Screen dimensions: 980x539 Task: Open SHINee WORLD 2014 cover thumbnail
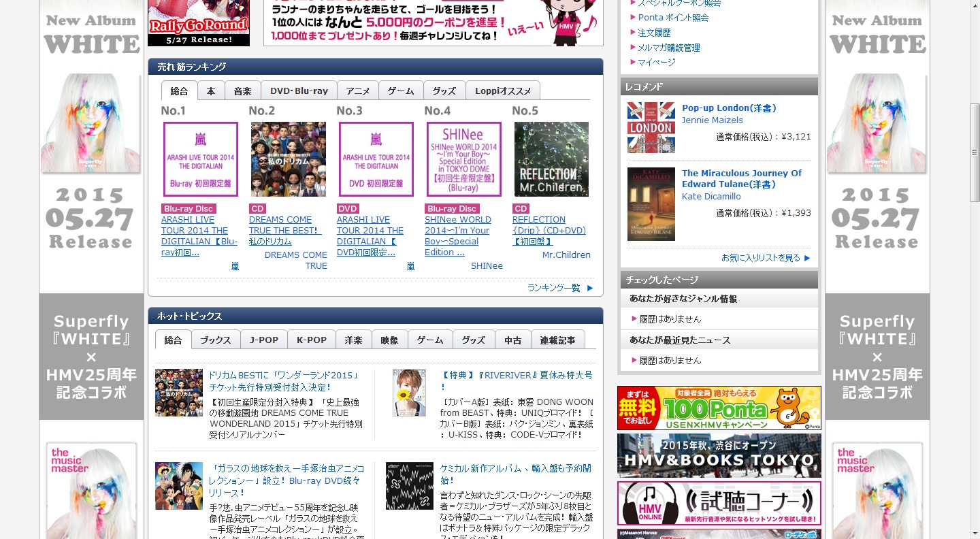pos(464,159)
